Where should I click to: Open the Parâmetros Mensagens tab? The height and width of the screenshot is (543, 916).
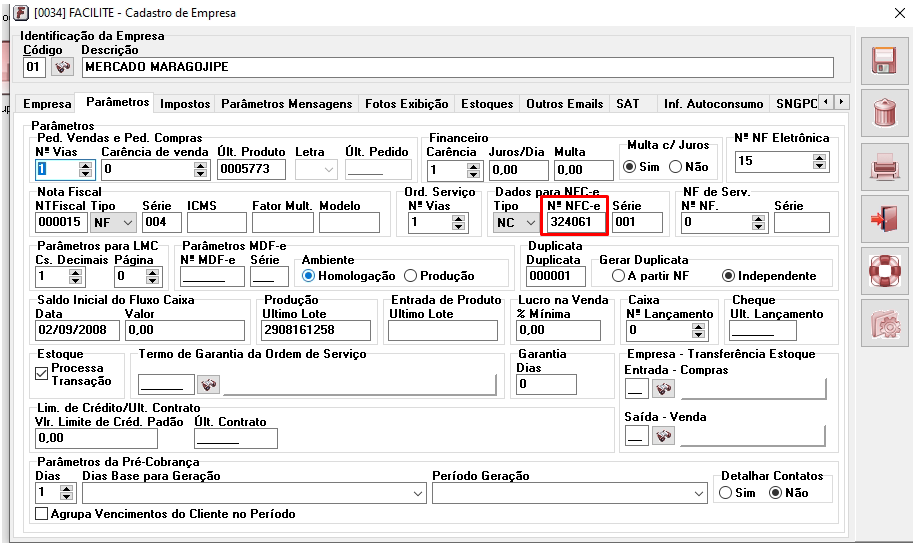[x=287, y=104]
